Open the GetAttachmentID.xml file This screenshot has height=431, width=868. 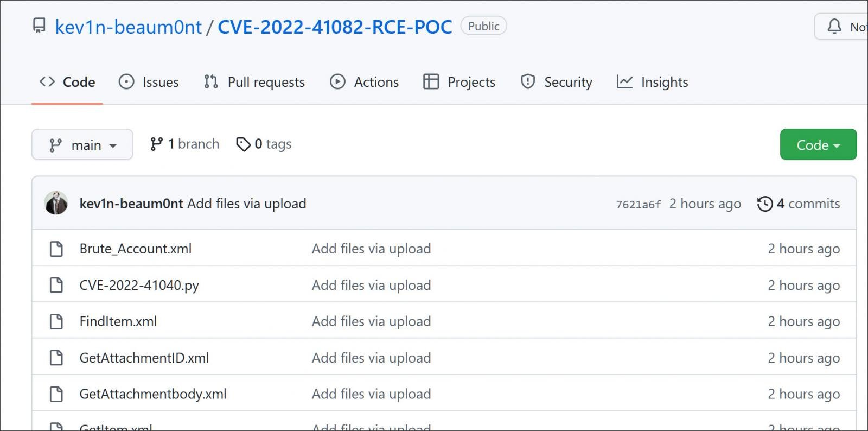144,358
